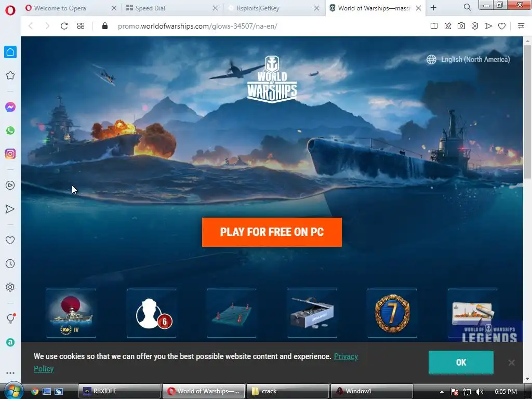Open Settings gear in the sidebar
Viewport: 532px width, 399px height.
(x=10, y=287)
